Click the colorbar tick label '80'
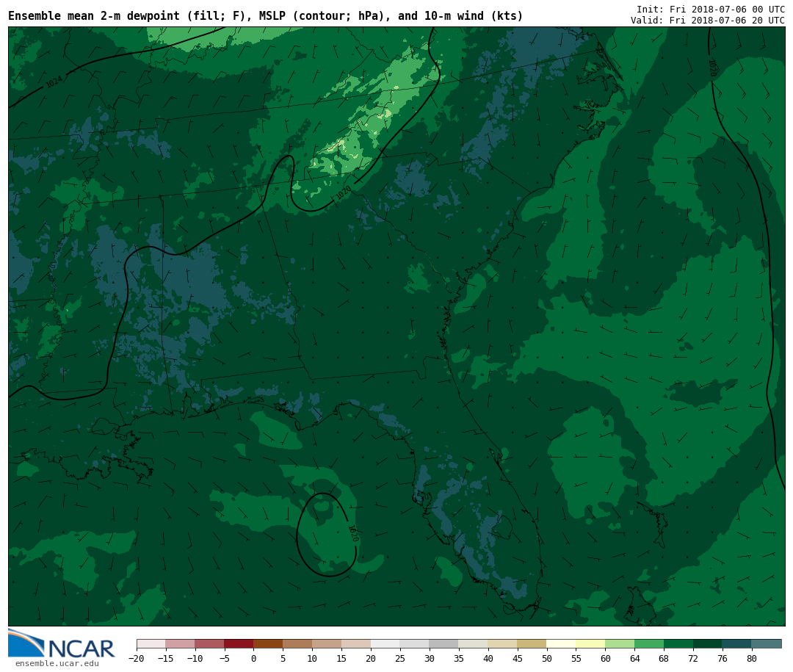793x672 pixels. click(752, 658)
